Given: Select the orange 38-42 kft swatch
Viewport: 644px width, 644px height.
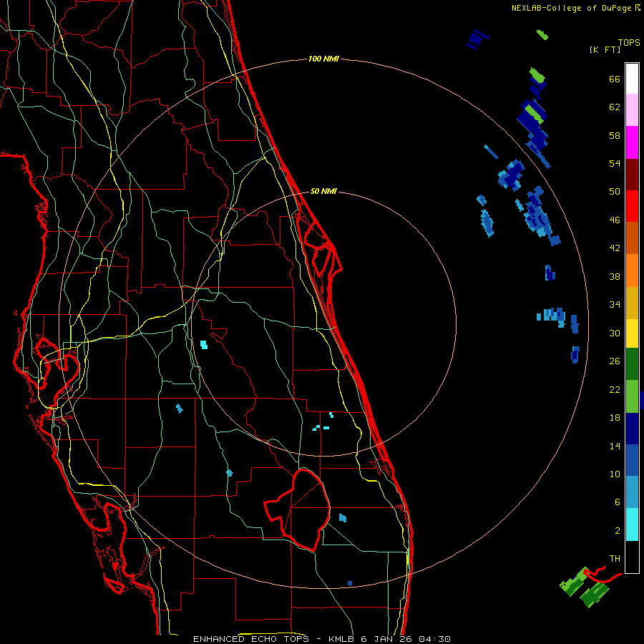Looking at the screenshot, I should 632,270.
